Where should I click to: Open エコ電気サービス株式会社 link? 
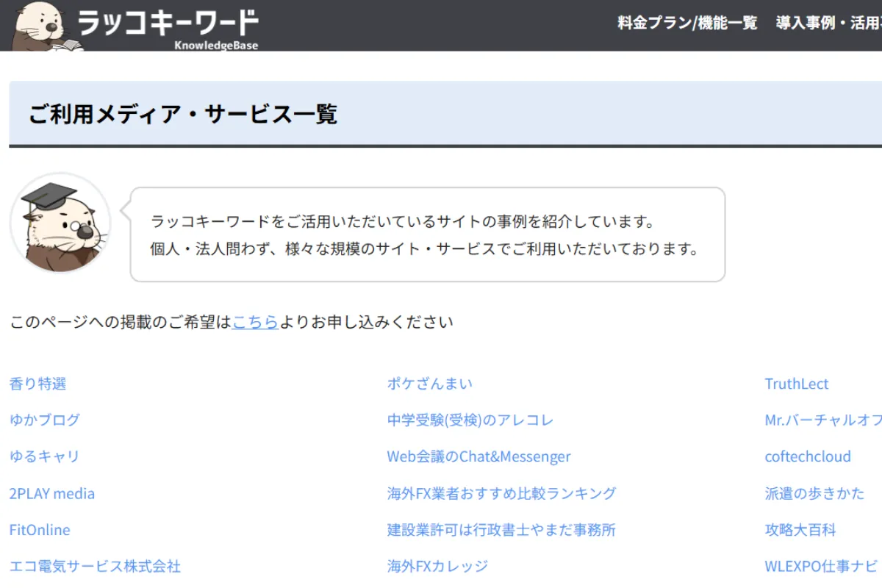[x=95, y=566]
